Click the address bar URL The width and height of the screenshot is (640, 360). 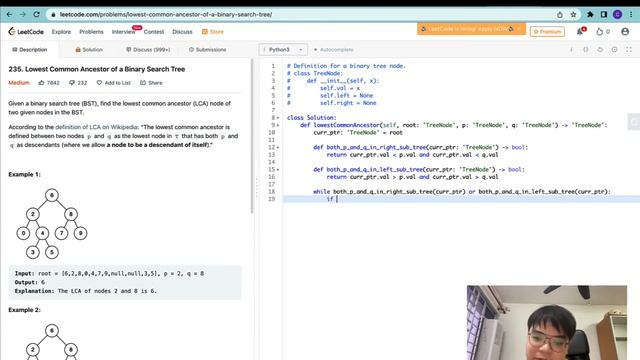click(x=166, y=14)
